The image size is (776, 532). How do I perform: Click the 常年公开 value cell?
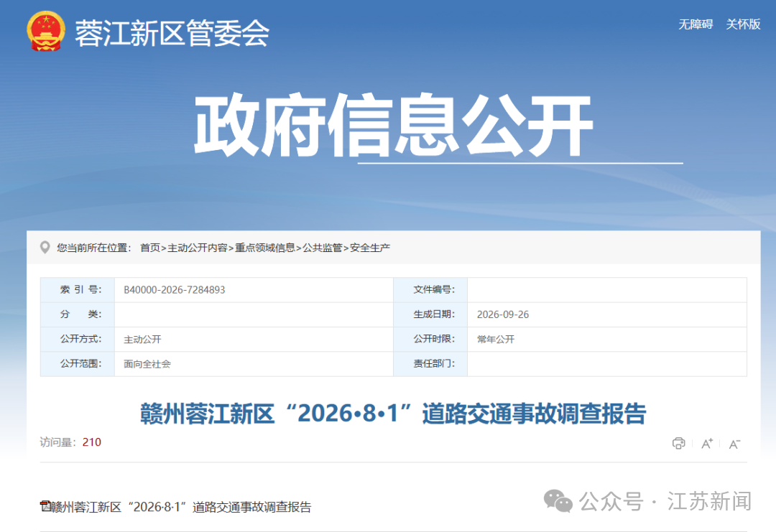click(x=606, y=339)
